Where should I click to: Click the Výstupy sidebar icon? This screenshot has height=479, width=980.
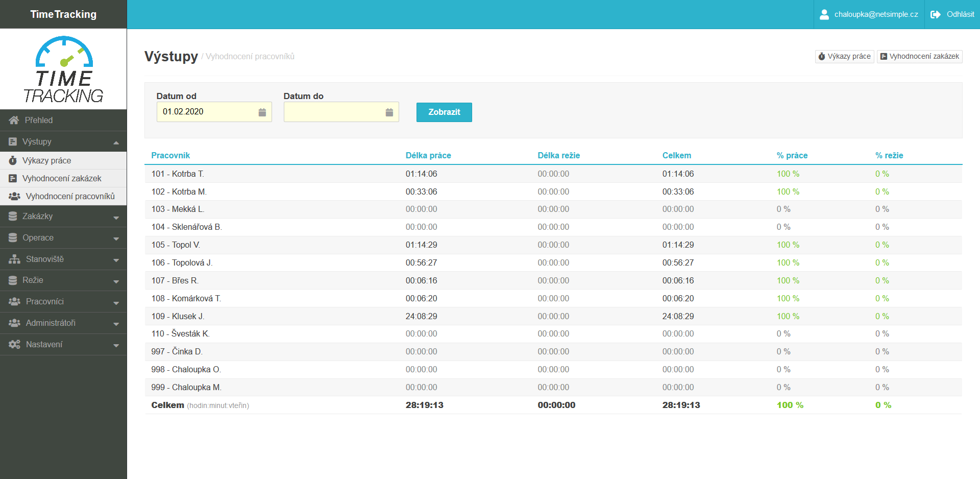click(x=13, y=141)
